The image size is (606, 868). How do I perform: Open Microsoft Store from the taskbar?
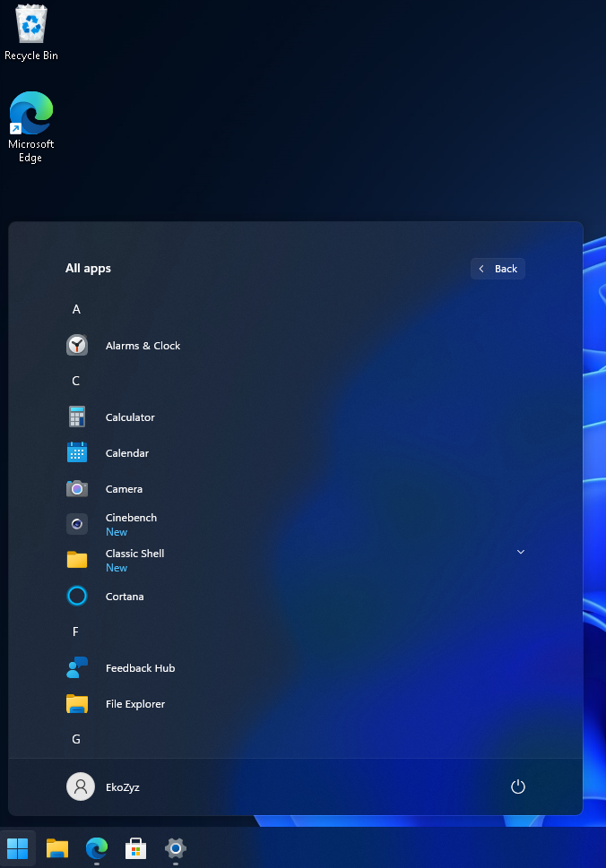pos(135,848)
